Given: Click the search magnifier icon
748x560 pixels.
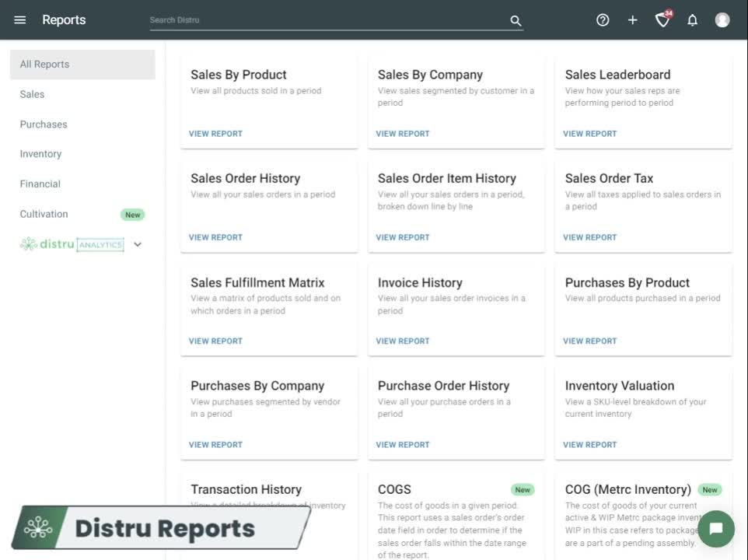Looking at the screenshot, I should point(516,20).
